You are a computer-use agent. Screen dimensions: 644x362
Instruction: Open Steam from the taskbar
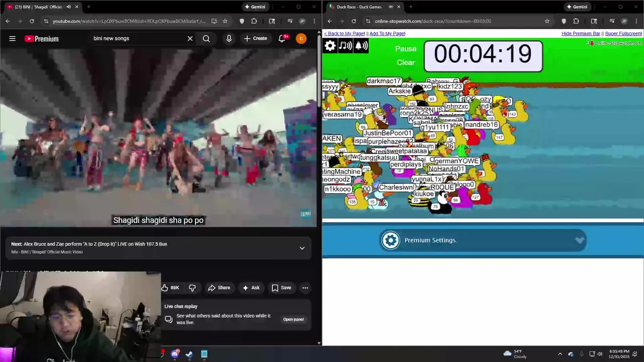tap(189, 354)
